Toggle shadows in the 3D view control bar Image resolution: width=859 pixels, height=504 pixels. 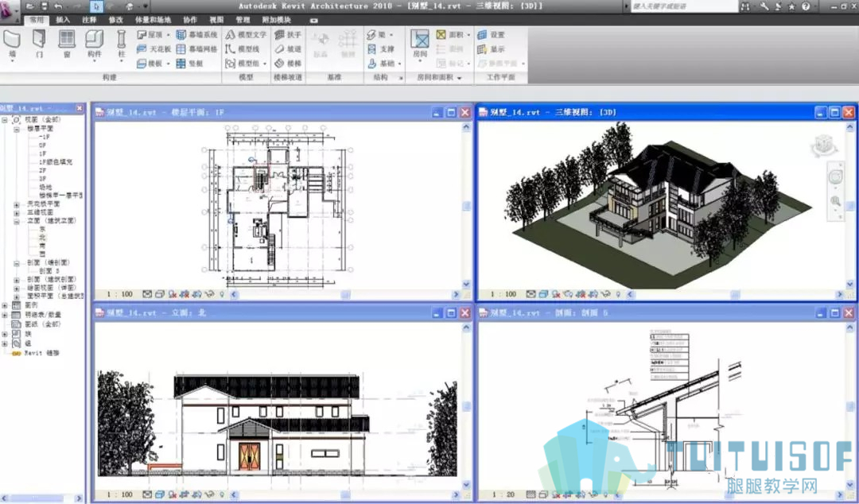pyautogui.click(x=556, y=294)
